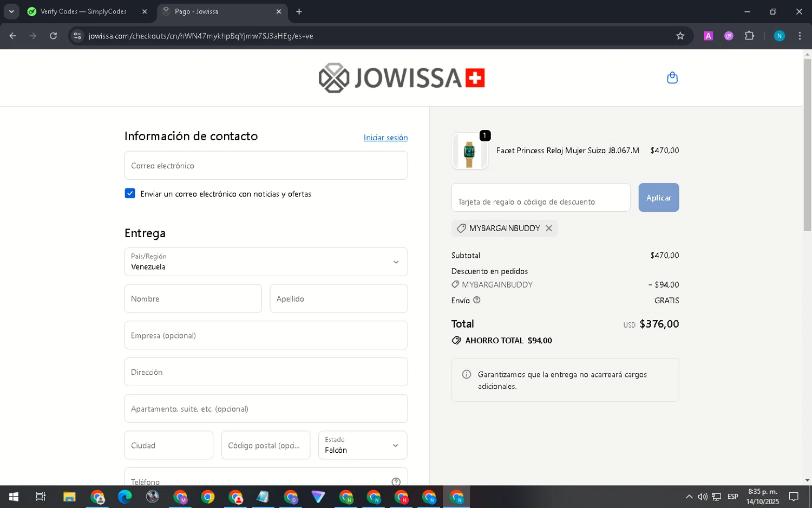Click the watch product thumbnail
Viewport: 812px width, 508px height.
click(x=469, y=152)
